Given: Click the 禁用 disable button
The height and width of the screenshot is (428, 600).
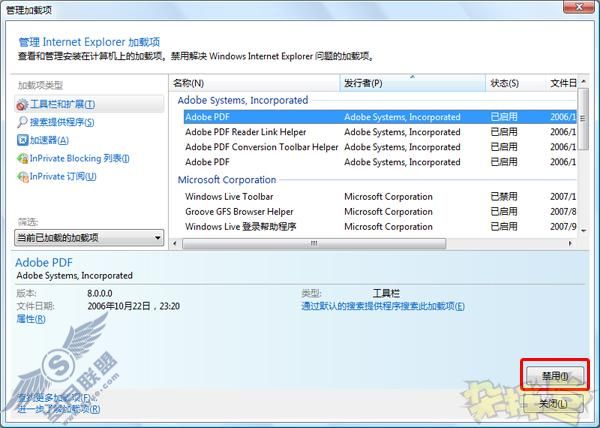Looking at the screenshot, I should pyautogui.click(x=555, y=376).
